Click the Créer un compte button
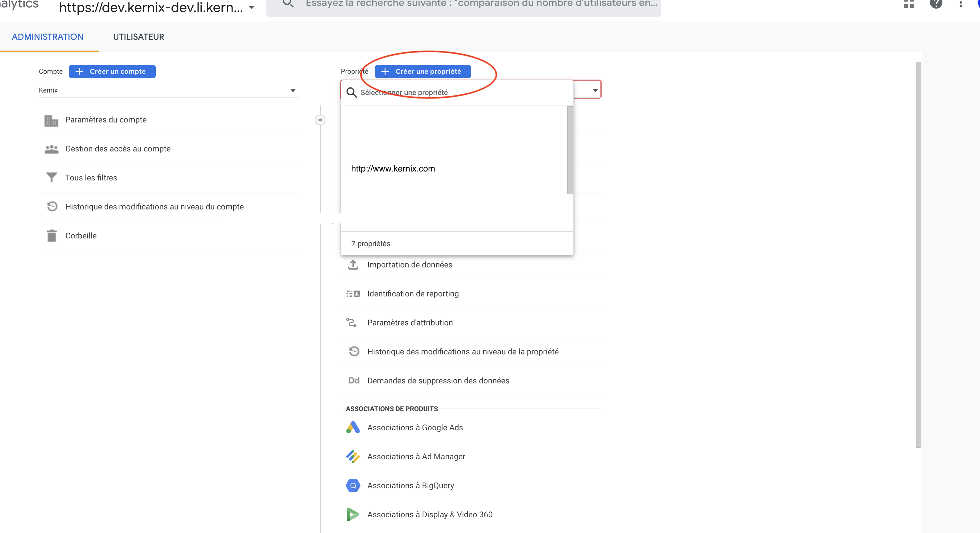The width and height of the screenshot is (980, 533). pyautogui.click(x=112, y=72)
